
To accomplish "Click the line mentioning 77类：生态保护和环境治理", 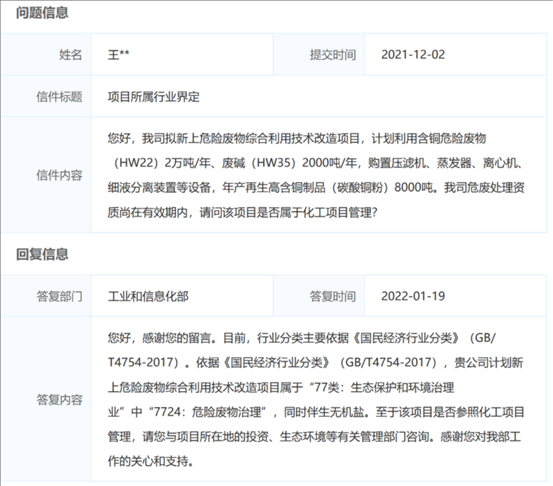I will [x=281, y=387].
